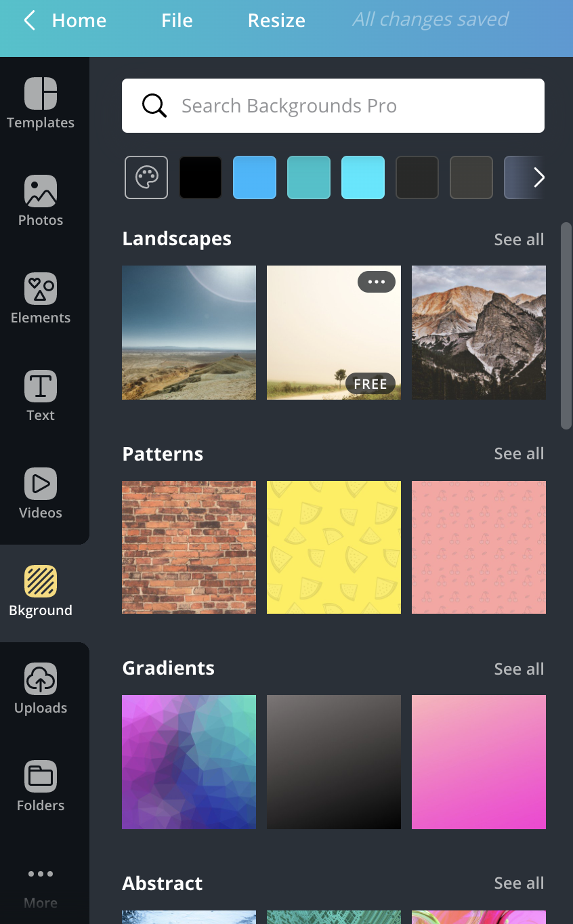
Task: Open the Templates panel
Action: pos(41,102)
